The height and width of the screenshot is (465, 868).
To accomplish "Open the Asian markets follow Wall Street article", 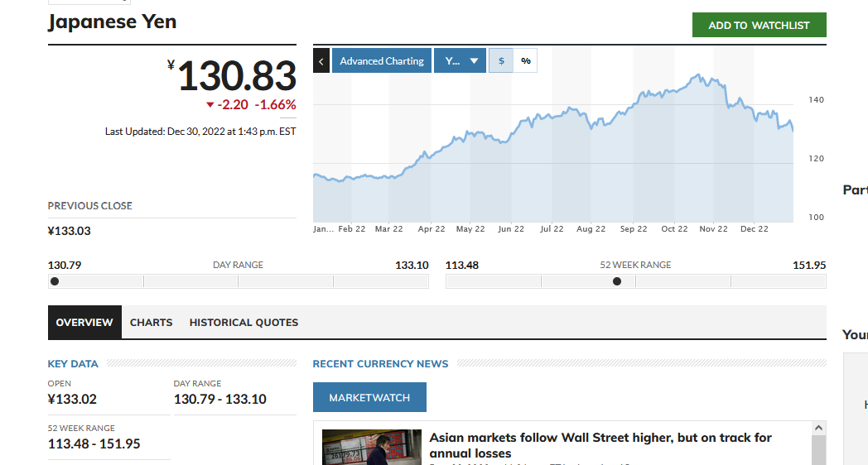I will (600, 445).
